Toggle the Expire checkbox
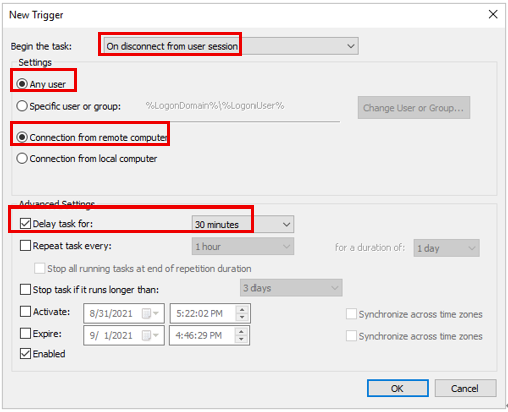 pos(25,333)
